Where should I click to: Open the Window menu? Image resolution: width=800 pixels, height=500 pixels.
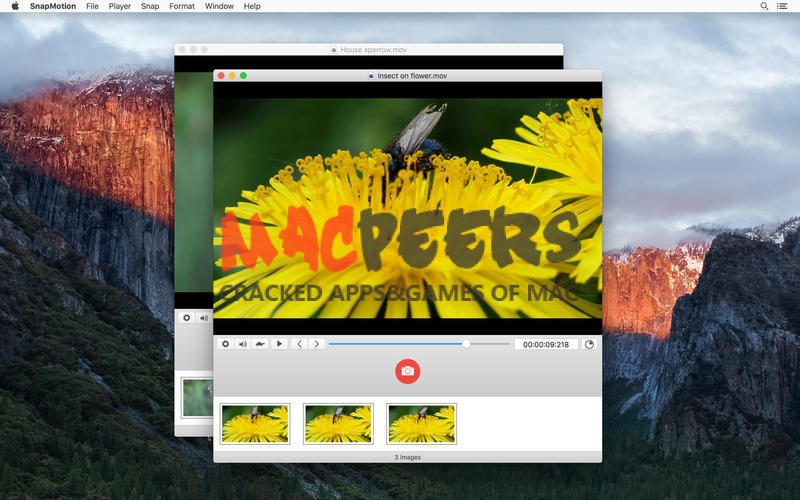tap(219, 6)
